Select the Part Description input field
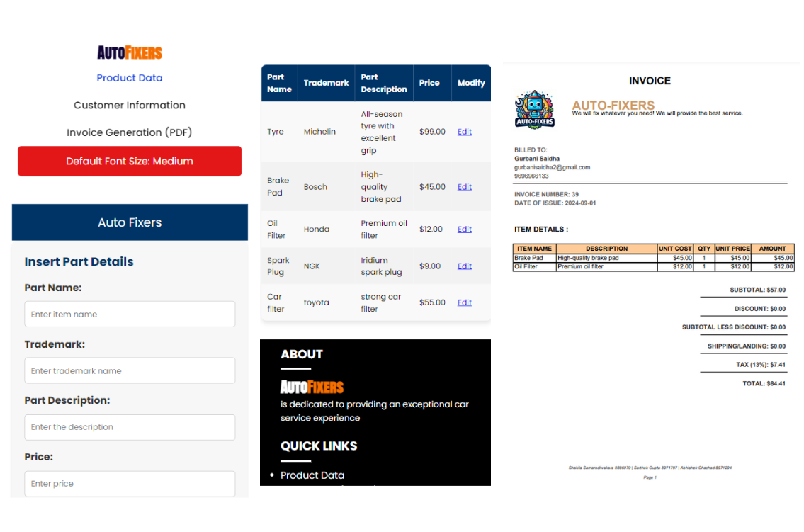Viewport: 804px width, 532px height. [130, 427]
